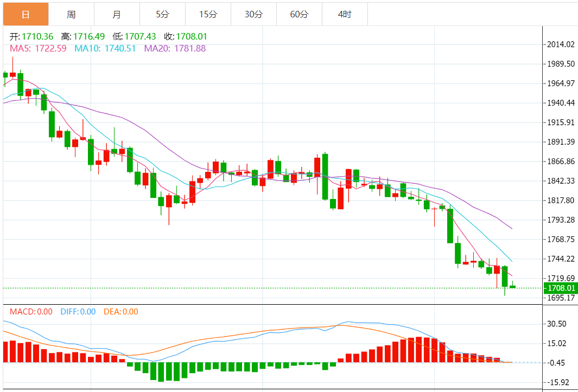
Task: Click the MA5 indicator value label
Action: [x=38, y=48]
